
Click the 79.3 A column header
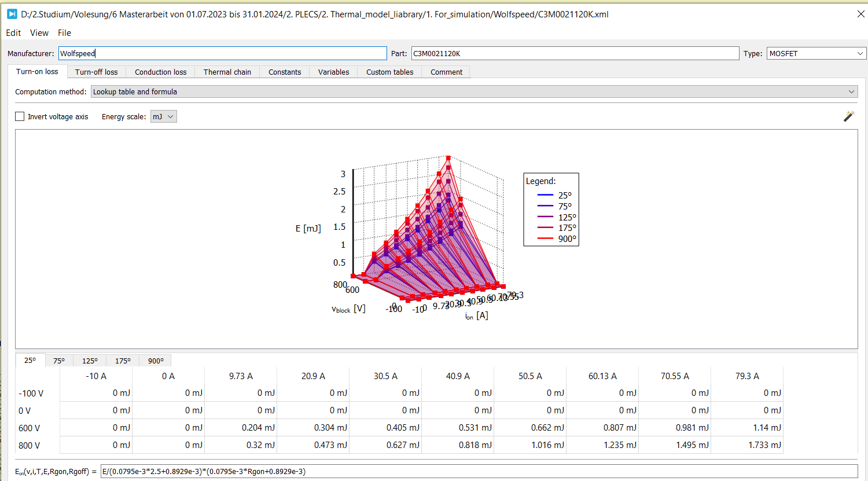(x=747, y=376)
